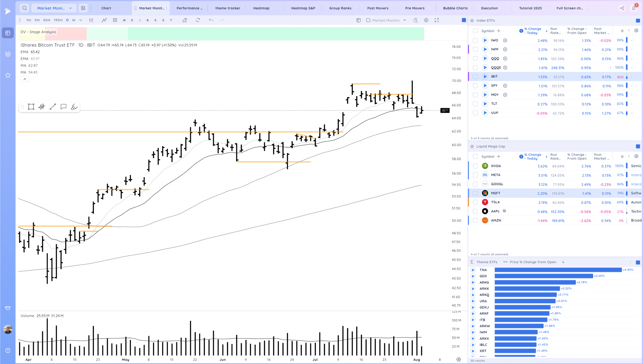643x364 pixels.
Task: Toggle fullscreen chart icon
Action: tap(437, 20)
